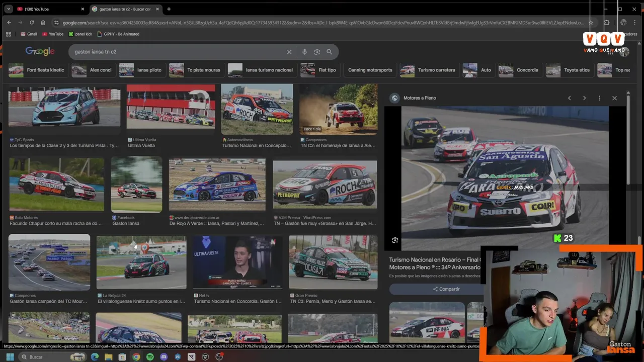The height and width of the screenshot is (362, 644).
Task: Filter results by Canning motorsports chip
Action: (370, 70)
